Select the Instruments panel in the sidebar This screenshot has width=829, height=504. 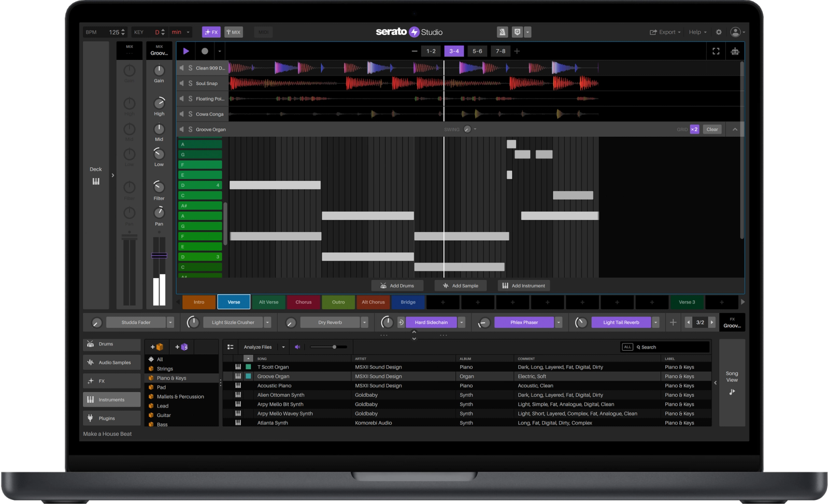click(x=111, y=399)
